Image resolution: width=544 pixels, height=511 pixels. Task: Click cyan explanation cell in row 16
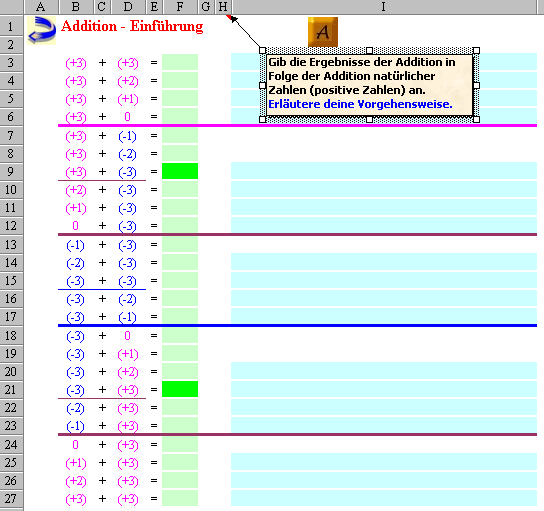point(384,298)
